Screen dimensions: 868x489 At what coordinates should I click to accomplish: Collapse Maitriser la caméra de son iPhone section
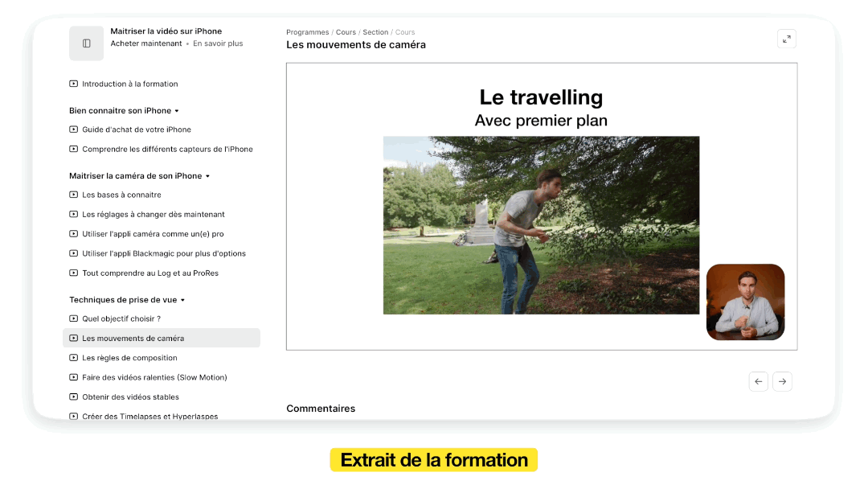click(x=207, y=176)
